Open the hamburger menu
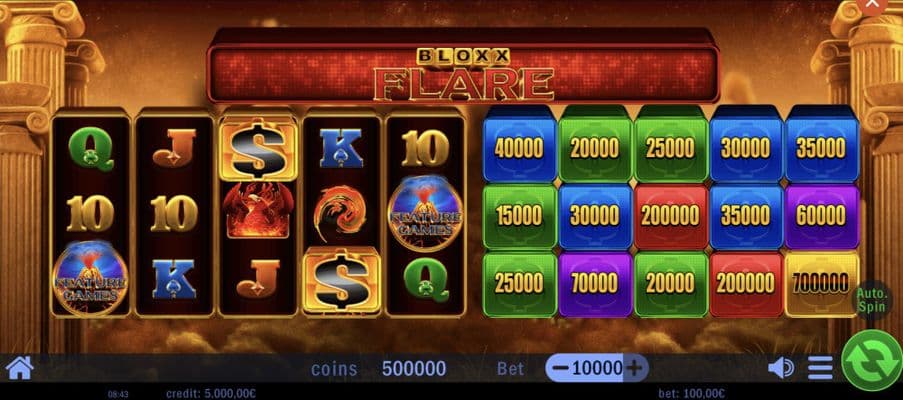 click(x=820, y=368)
